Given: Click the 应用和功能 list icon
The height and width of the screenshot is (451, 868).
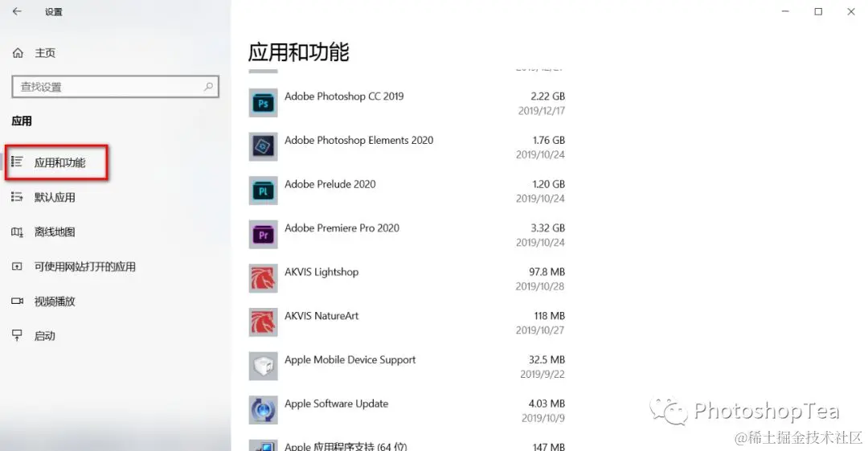Looking at the screenshot, I should [17, 162].
